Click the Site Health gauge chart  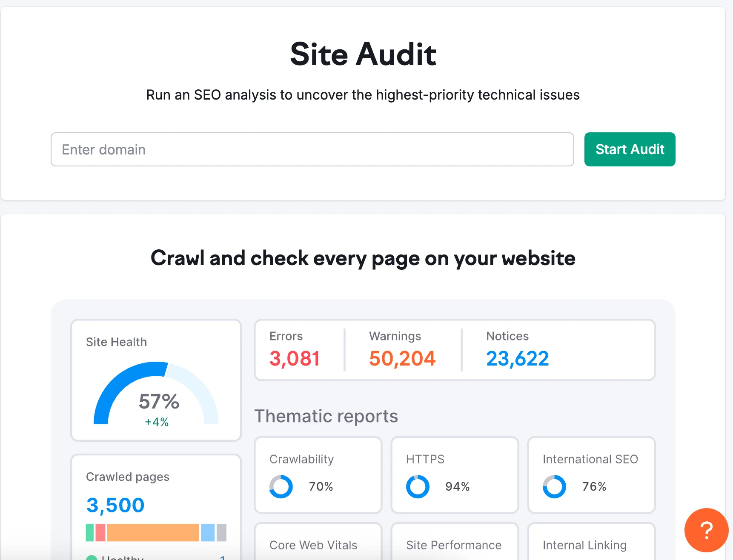click(x=156, y=394)
